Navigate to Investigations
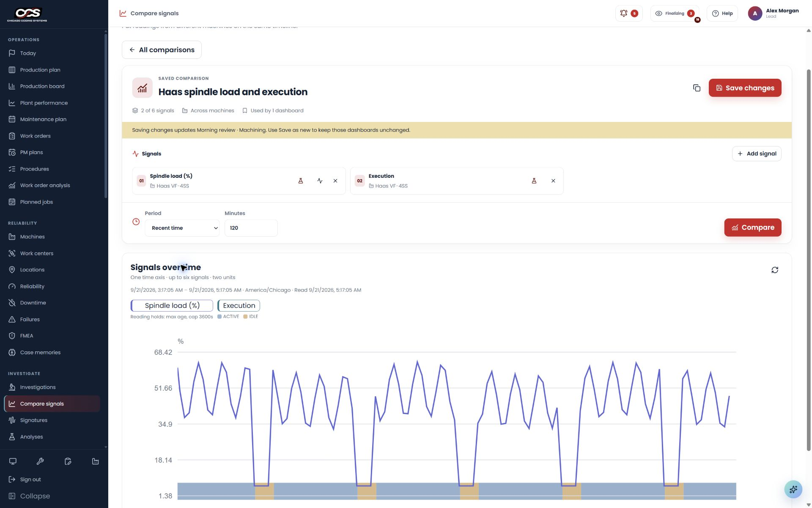This screenshot has width=812, height=508. (x=52, y=387)
